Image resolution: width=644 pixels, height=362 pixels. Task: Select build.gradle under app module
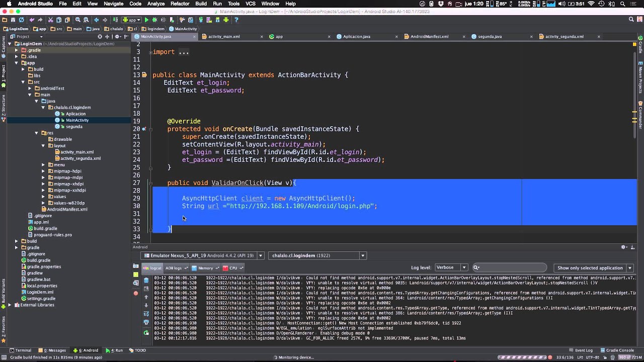(x=45, y=228)
